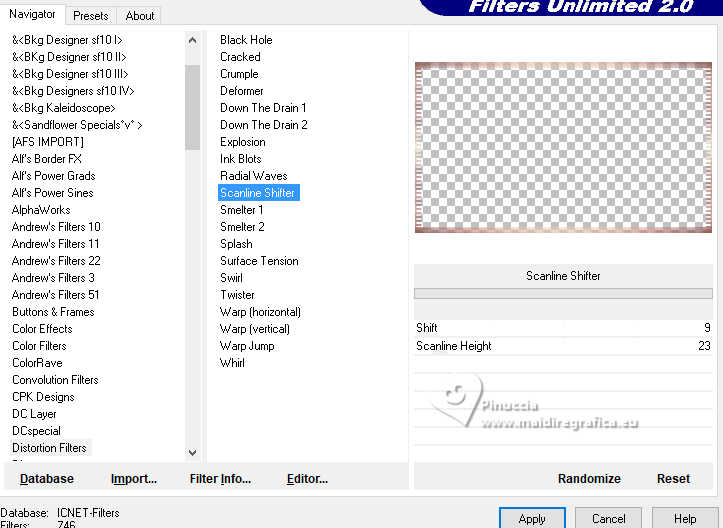Select the highlighted Scanline Shifter filter
The width and height of the screenshot is (723, 528).
coord(259,193)
